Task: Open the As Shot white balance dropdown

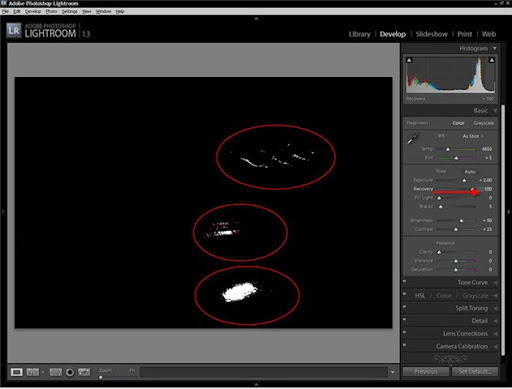Action: coord(472,136)
